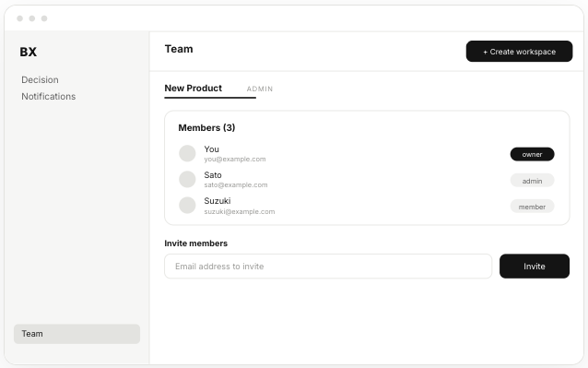Click the Members (3) heading

pos(206,128)
